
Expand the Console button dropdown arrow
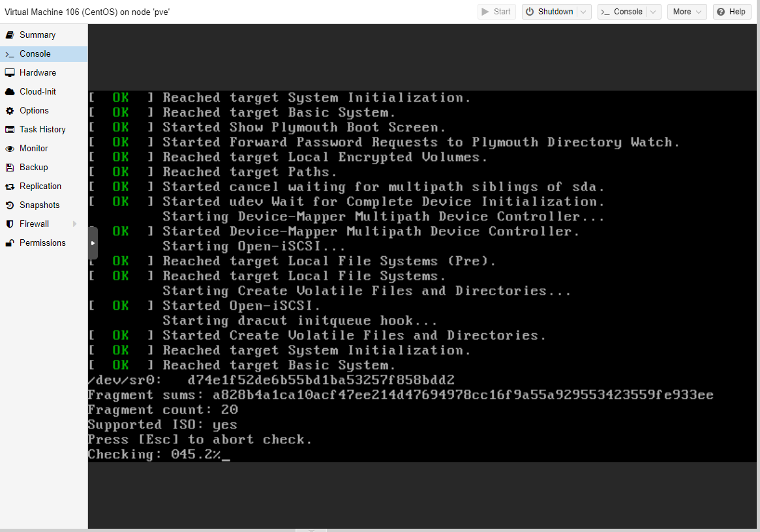[654, 12]
